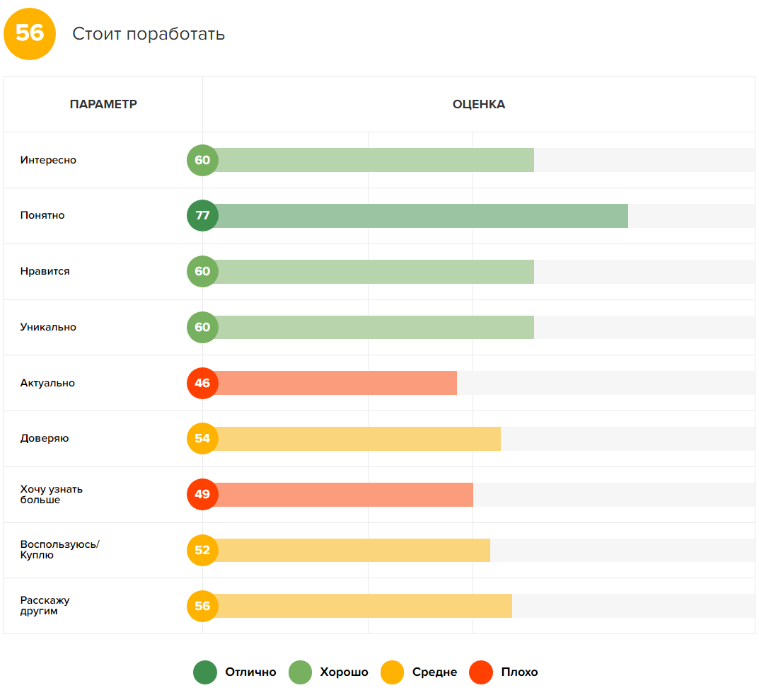Click the Понятно progress bar
759x700 pixels.
click(421, 216)
